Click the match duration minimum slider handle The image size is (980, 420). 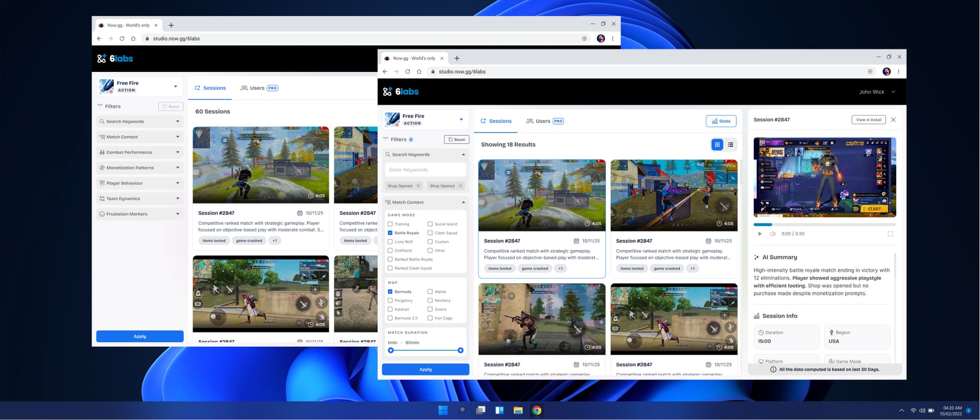[391, 351]
